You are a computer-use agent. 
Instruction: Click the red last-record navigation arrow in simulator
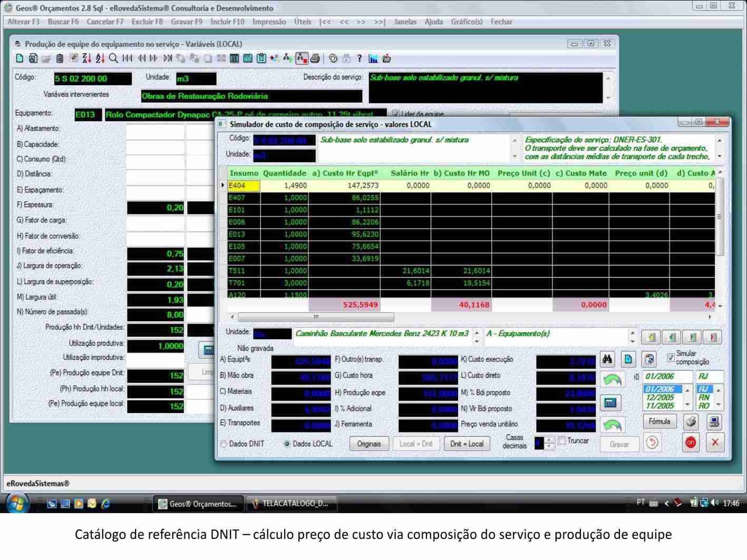(x=713, y=337)
